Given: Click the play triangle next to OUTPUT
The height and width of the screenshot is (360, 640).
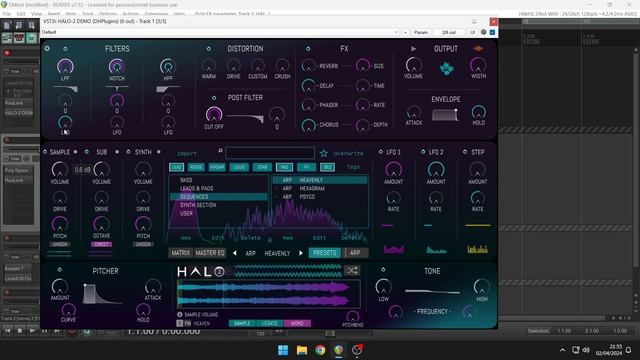Looking at the screenshot, I should pyautogui.click(x=413, y=49).
